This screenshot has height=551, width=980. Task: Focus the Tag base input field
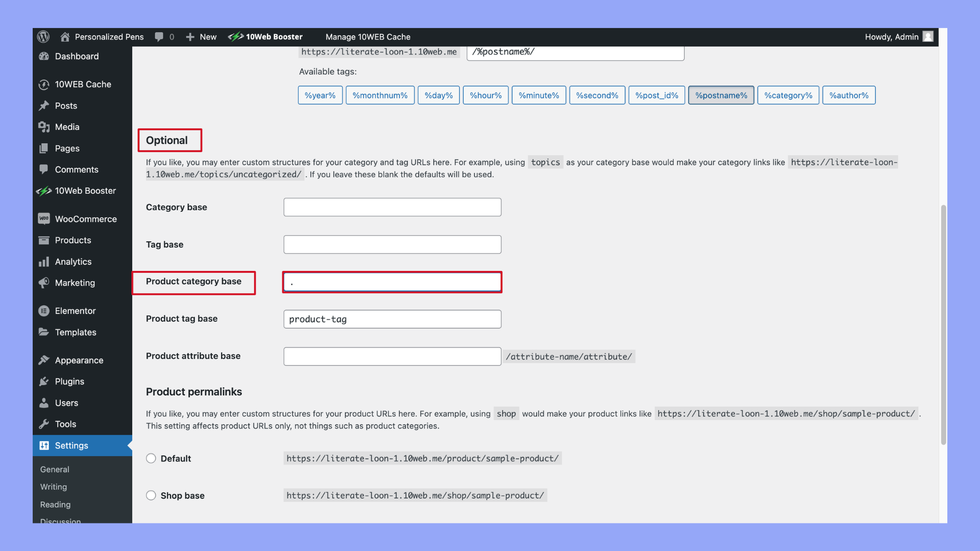(x=393, y=244)
